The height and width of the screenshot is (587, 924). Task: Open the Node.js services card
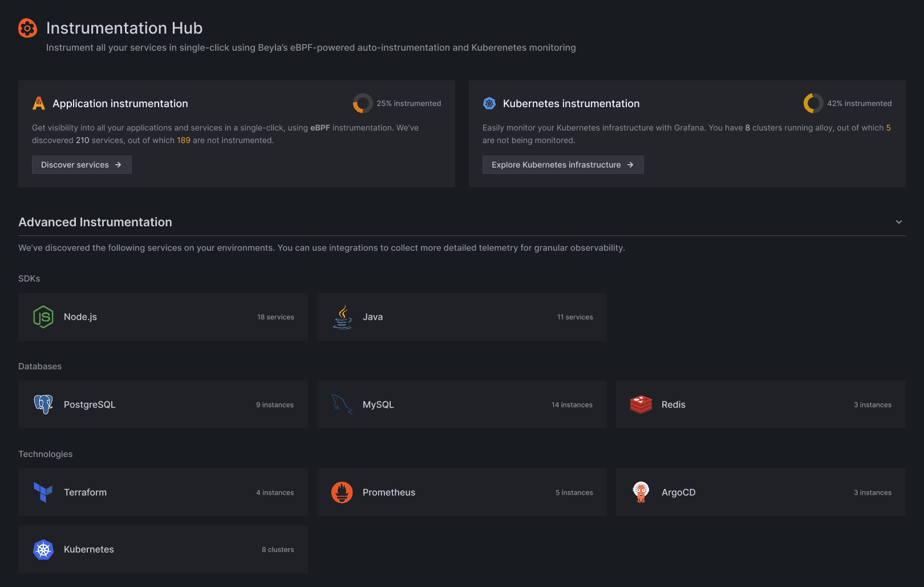tap(163, 317)
